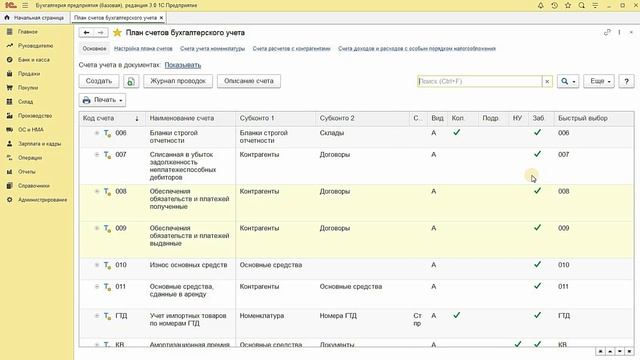The height and width of the screenshot is (360, 640).
Task: Close the План счетов бухгалтерского учета tab
Action: [161, 18]
